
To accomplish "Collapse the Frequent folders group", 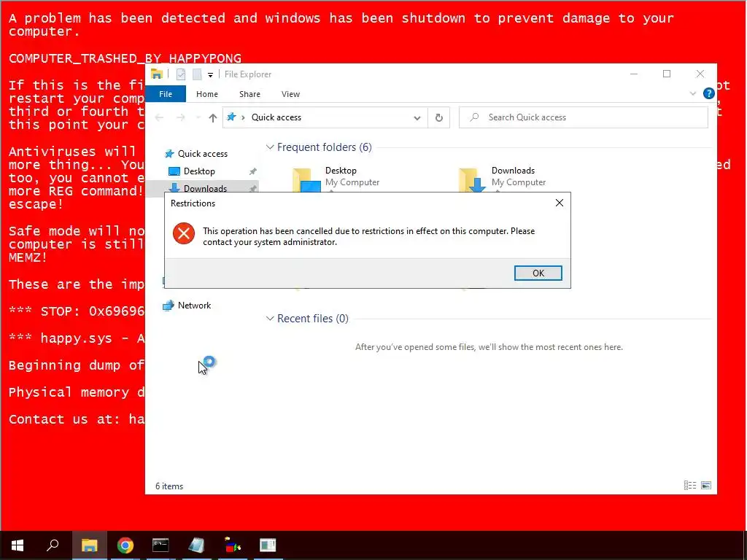I will 270,147.
